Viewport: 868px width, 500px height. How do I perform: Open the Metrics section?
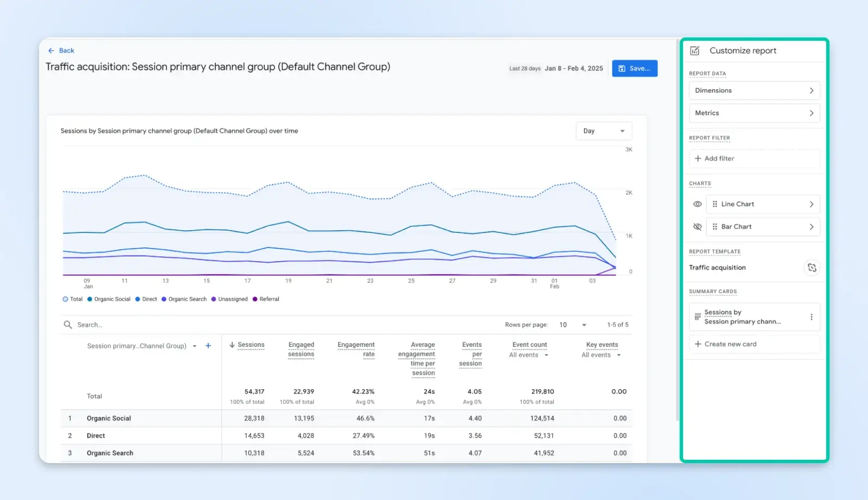pyautogui.click(x=754, y=113)
